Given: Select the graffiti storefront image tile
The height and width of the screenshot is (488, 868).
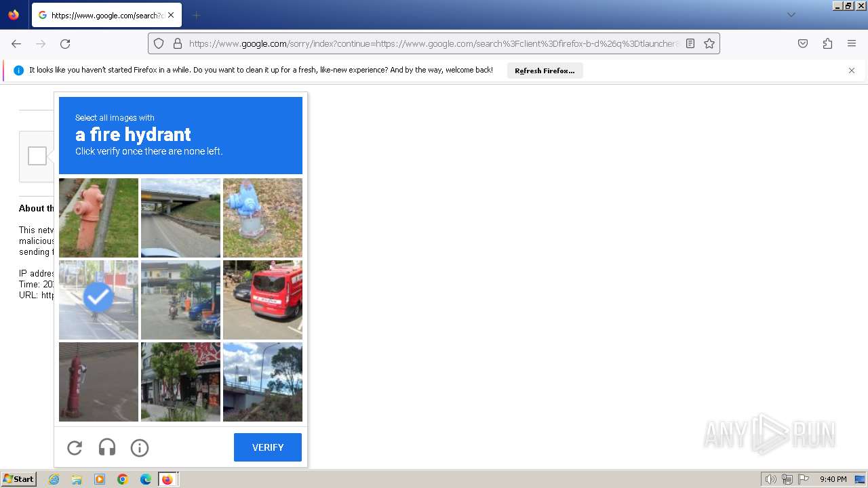Looking at the screenshot, I should (180, 382).
